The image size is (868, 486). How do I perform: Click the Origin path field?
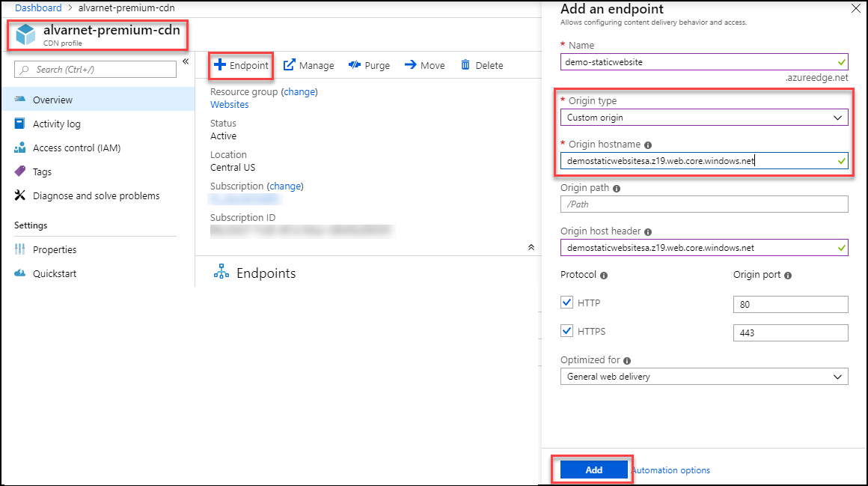click(704, 204)
